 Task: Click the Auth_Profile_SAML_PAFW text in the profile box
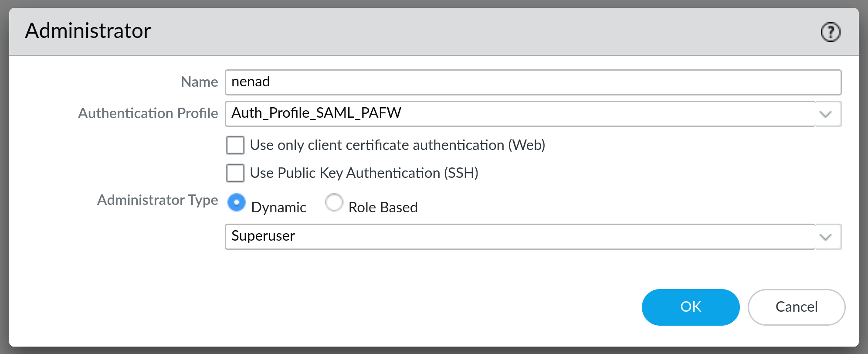316,113
